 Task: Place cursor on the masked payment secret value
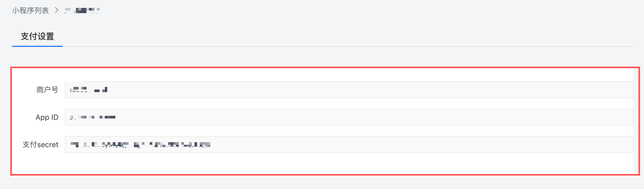coord(140,145)
